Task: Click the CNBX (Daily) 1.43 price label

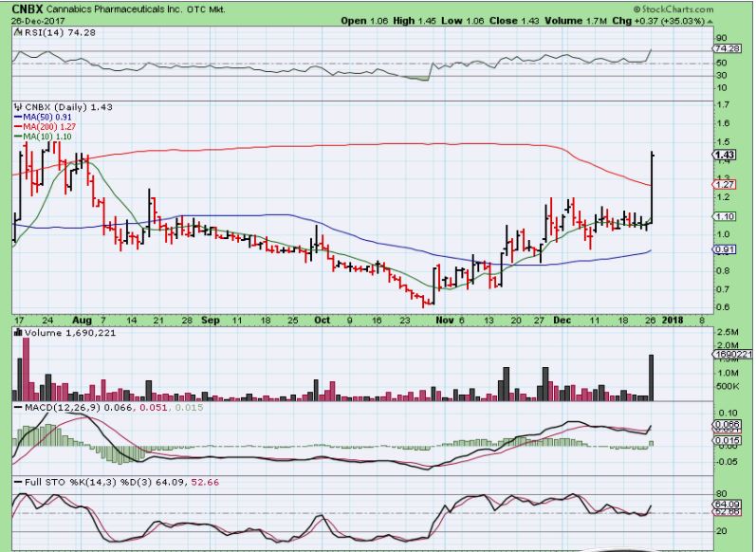Action: click(x=68, y=107)
